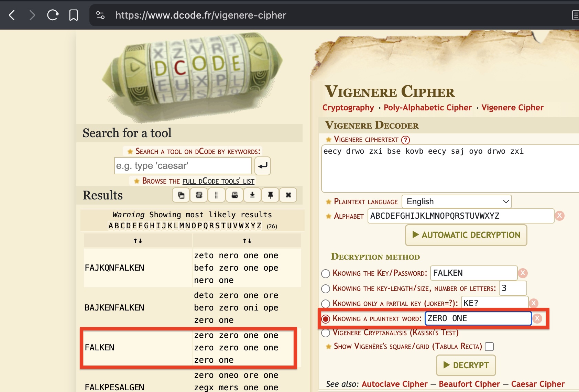Open the Poly-Alphabetic Cipher breadcrumb
Image resolution: width=579 pixels, height=392 pixels.
[x=428, y=108]
